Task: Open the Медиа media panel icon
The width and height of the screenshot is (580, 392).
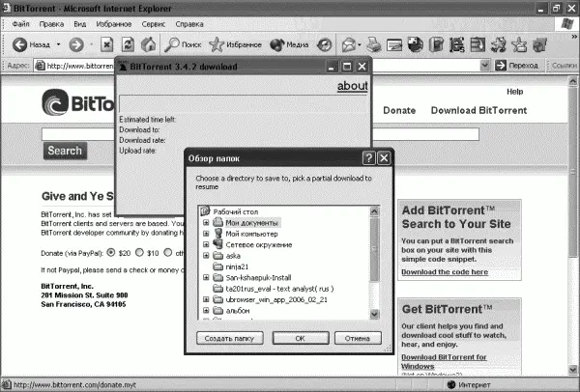Action: tap(277, 45)
